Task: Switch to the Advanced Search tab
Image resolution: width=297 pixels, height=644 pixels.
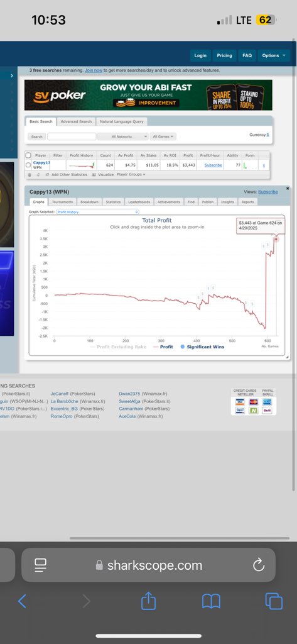Action: click(76, 121)
